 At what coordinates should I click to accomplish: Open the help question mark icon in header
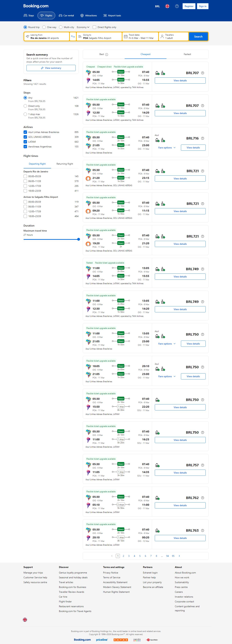(x=177, y=6)
